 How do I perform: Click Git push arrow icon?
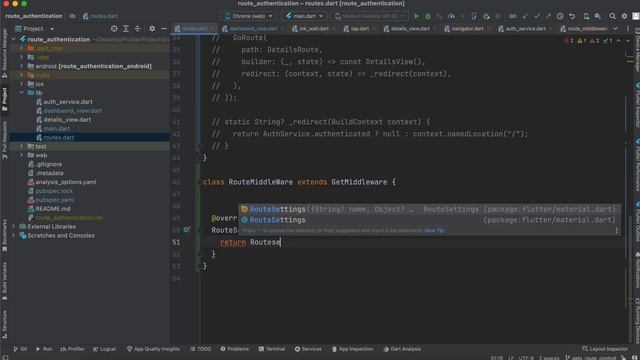(548, 16)
